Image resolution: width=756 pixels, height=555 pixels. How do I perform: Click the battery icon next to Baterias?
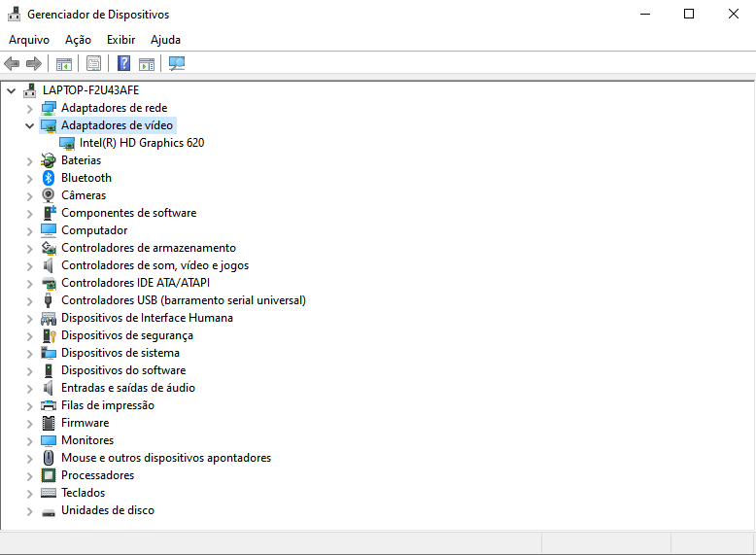pos(49,160)
